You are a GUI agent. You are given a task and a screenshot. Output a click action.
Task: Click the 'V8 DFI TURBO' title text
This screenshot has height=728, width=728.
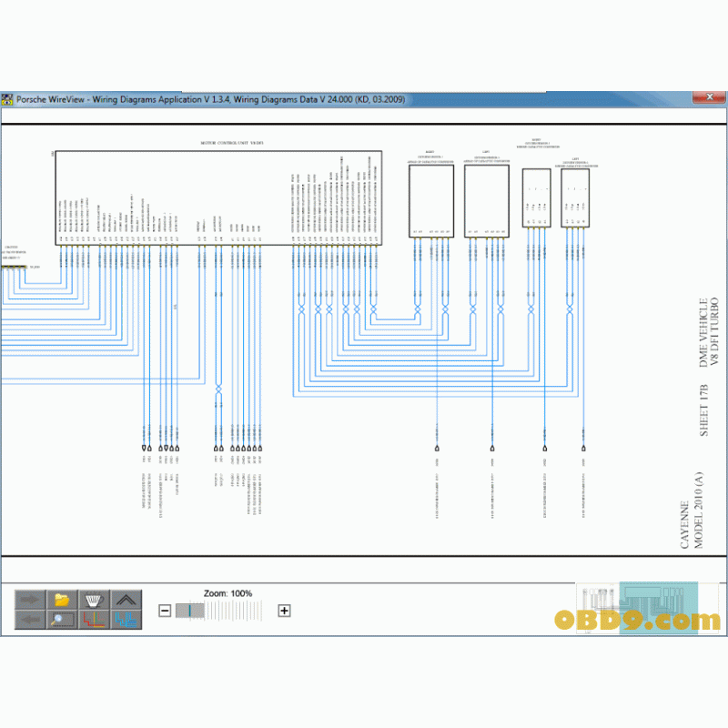tap(715, 331)
